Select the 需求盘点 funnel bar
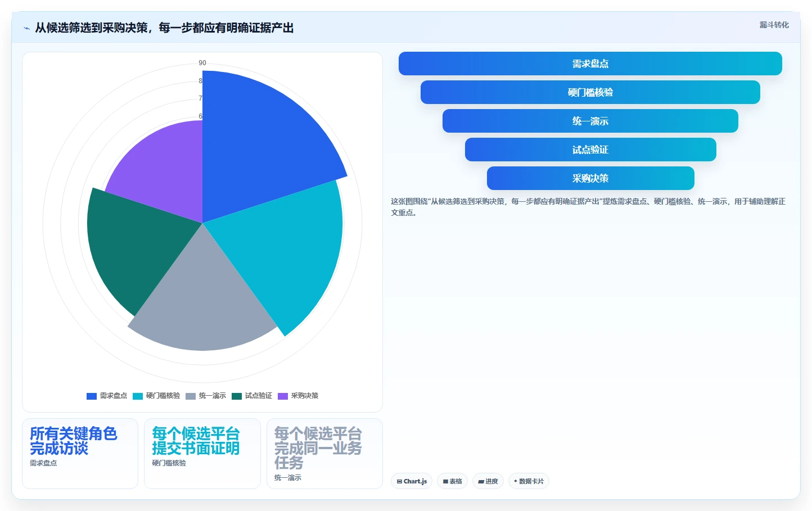 [590, 64]
